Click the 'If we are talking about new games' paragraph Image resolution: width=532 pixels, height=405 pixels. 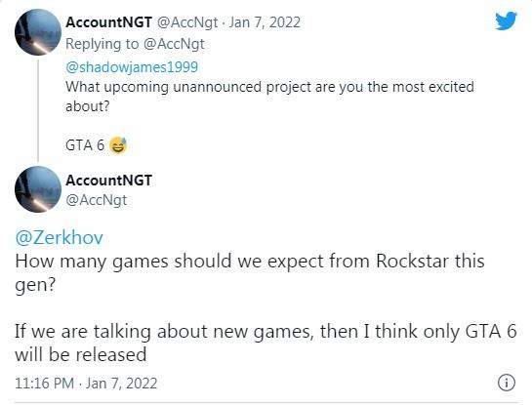pyautogui.click(x=266, y=343)
